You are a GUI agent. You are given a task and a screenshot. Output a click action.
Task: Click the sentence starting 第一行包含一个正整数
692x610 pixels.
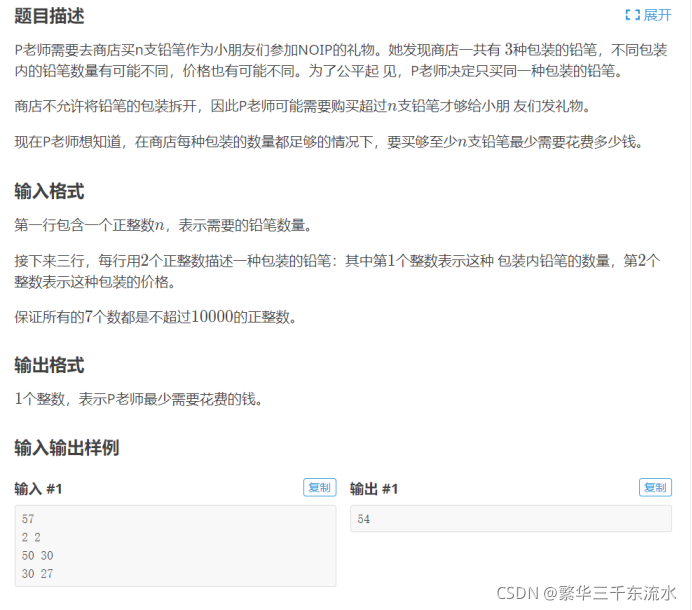click(164, 226)
